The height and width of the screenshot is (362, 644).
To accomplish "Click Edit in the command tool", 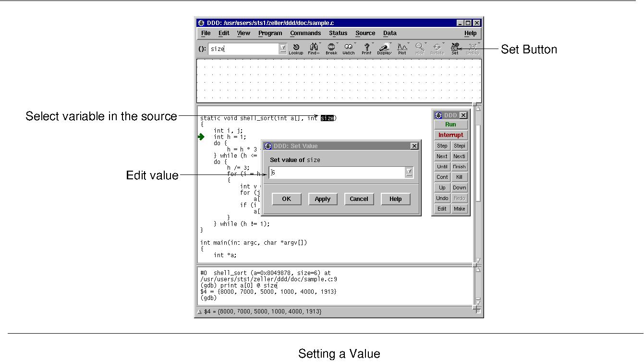I will pos(442,209).
